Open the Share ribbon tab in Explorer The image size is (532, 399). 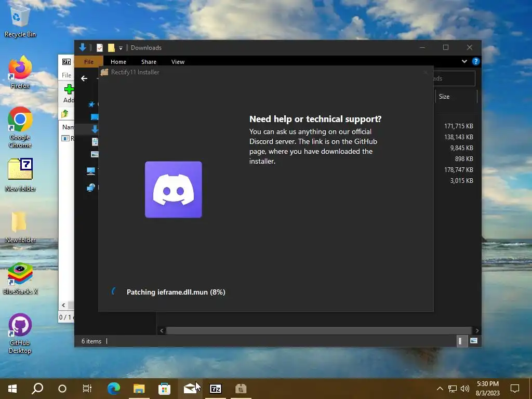pos(149,62)
